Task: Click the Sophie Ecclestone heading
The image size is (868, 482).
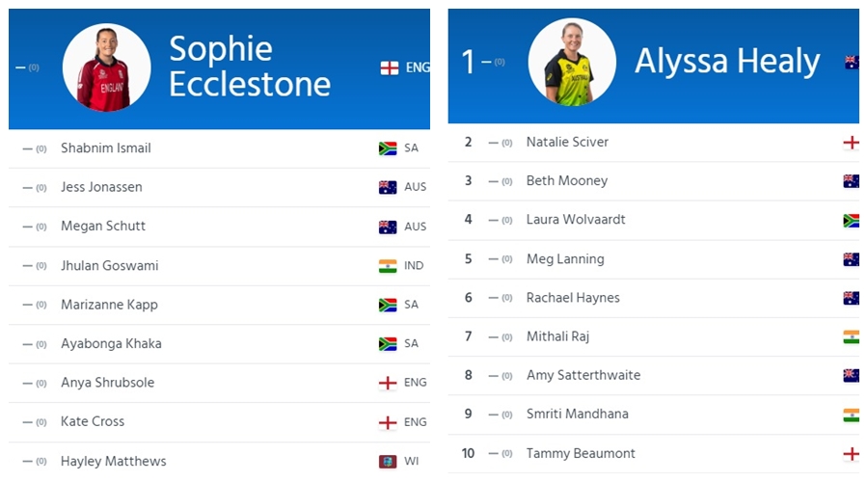Action: pyautogui.click(x=249, y=66)
